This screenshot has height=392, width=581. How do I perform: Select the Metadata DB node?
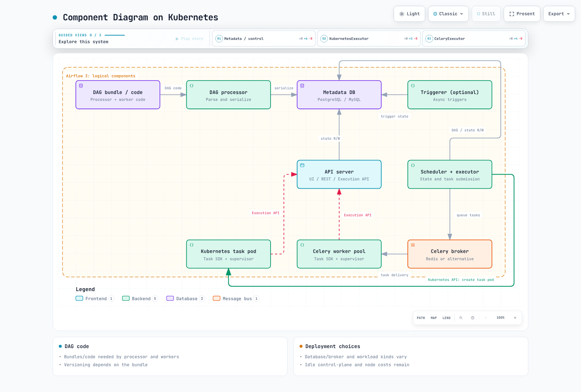[x=339, y=95]
